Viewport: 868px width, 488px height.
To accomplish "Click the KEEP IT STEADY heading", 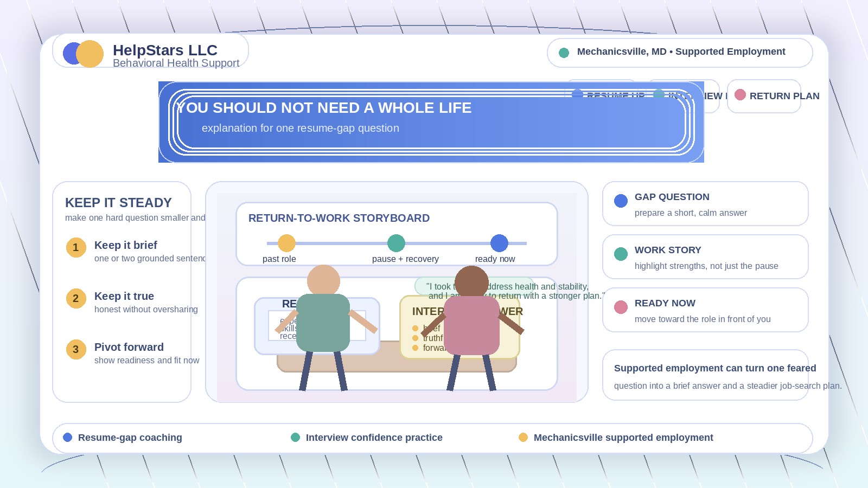I will click(118, 203).
